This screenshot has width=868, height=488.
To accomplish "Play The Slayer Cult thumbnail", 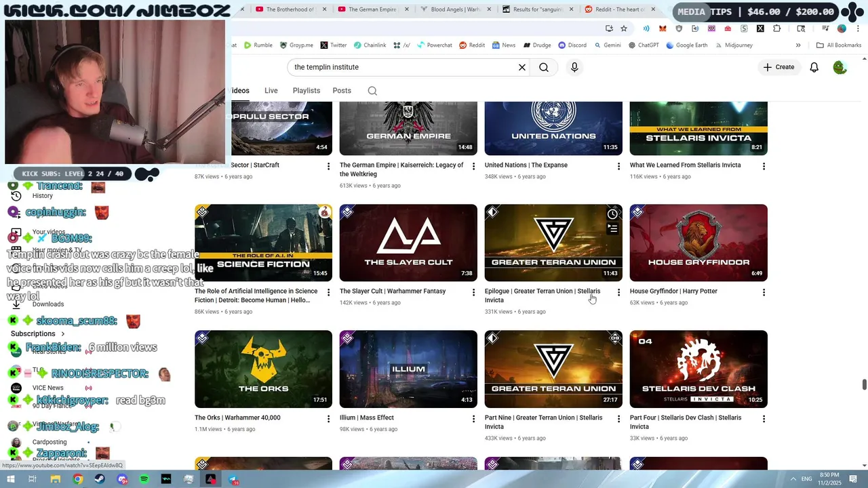I will point(408,243).
